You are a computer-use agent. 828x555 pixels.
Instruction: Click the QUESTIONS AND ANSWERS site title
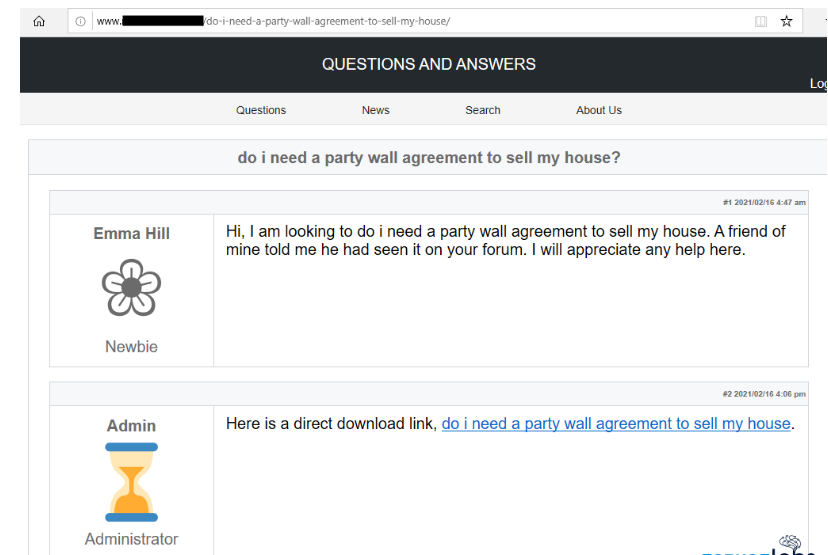tap(428, 64)
